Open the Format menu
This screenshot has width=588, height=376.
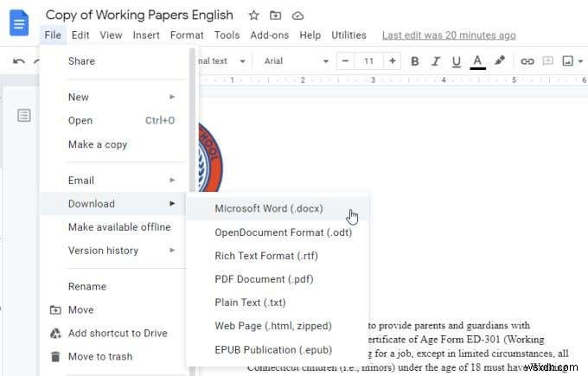pyautogui.click(x=187, y=35)
